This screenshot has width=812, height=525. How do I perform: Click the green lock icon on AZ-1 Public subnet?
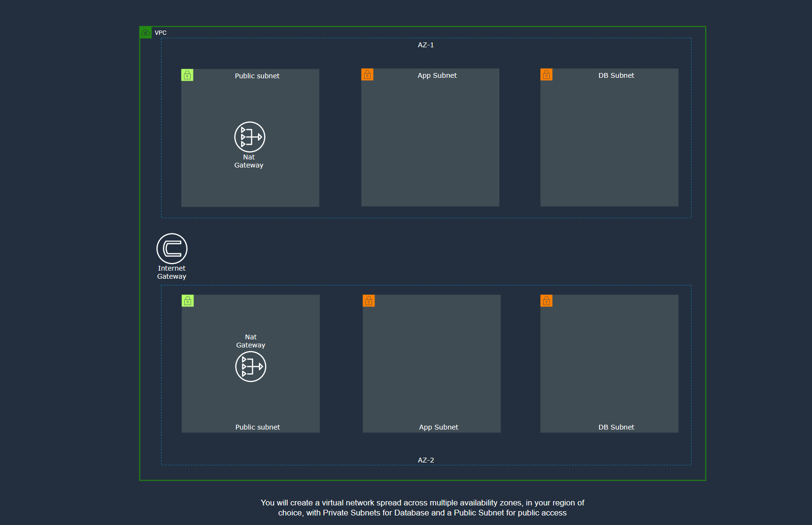187,75
